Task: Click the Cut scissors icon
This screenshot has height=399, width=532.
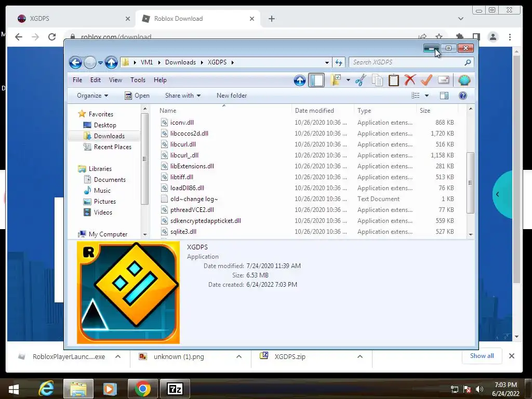Action: tap(361, 80)
